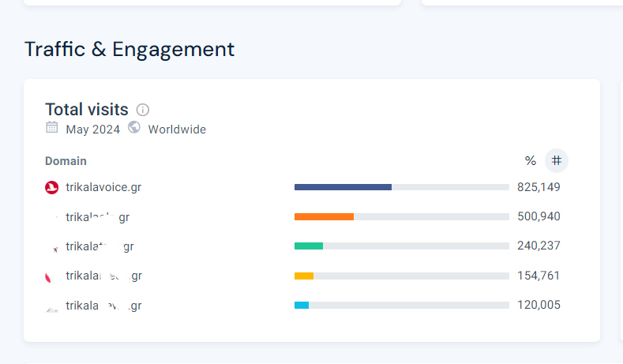Viewport: 623px width, 364px height.
Task: Click the dark blue trikalavoice.gr traffic bar
Action: (x=343, y=187)
